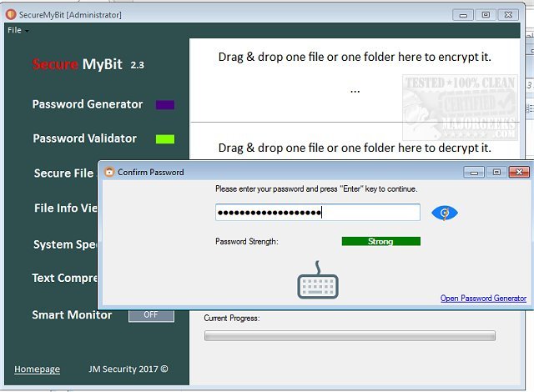This screenshot has width=534, height=392.
Task: Click the JM Security 2017 copyright text
Action: pos(128,369)
